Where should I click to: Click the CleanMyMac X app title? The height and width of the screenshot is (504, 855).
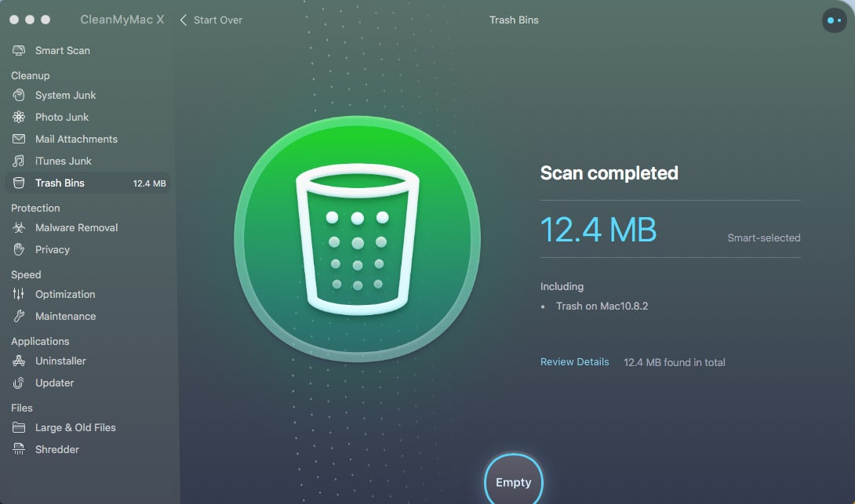tap(122, 20)
